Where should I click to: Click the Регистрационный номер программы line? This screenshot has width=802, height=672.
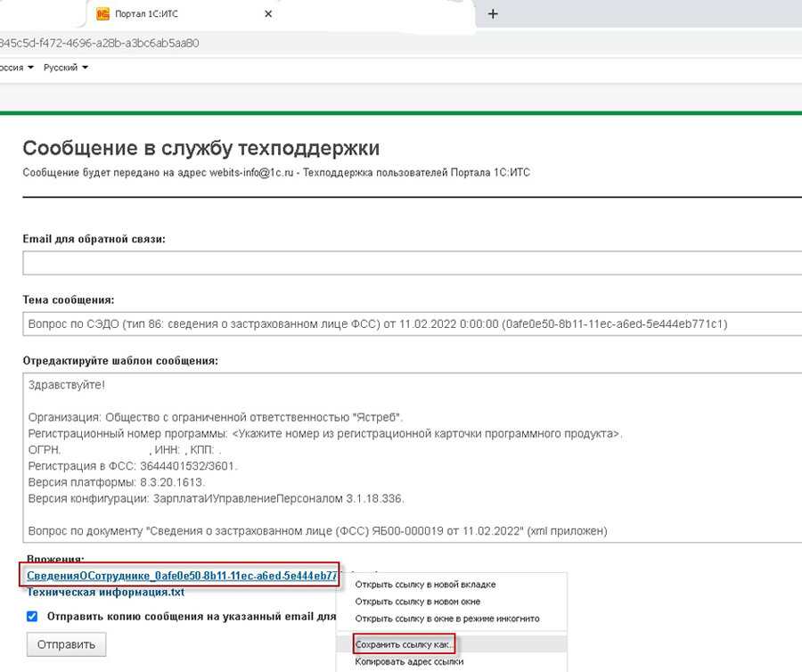[325, 434]
